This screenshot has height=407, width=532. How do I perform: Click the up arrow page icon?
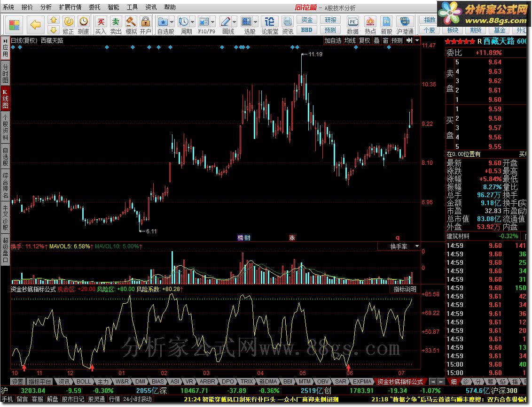[53, 20]
